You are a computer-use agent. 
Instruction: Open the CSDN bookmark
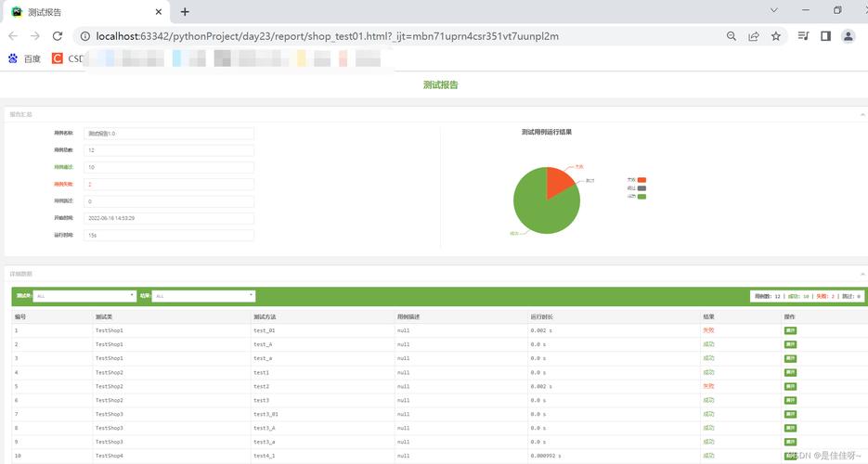pos(68,58)
